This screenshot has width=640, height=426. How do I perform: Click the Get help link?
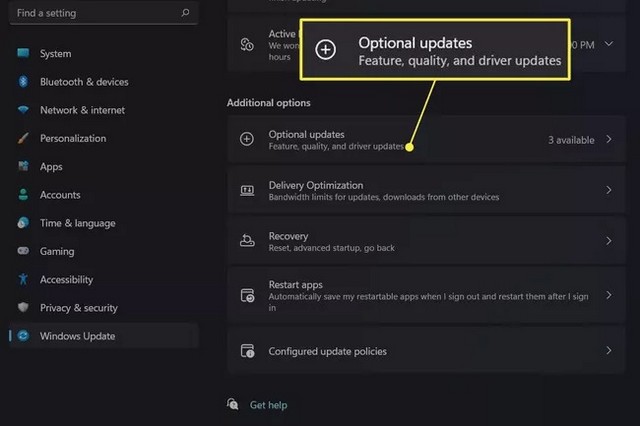(x=269, y=405)
